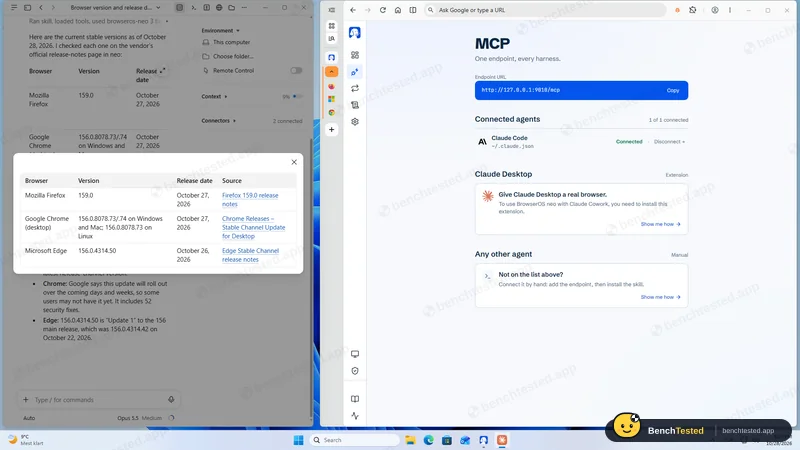Open the Windows Start menu

point(298,440)
